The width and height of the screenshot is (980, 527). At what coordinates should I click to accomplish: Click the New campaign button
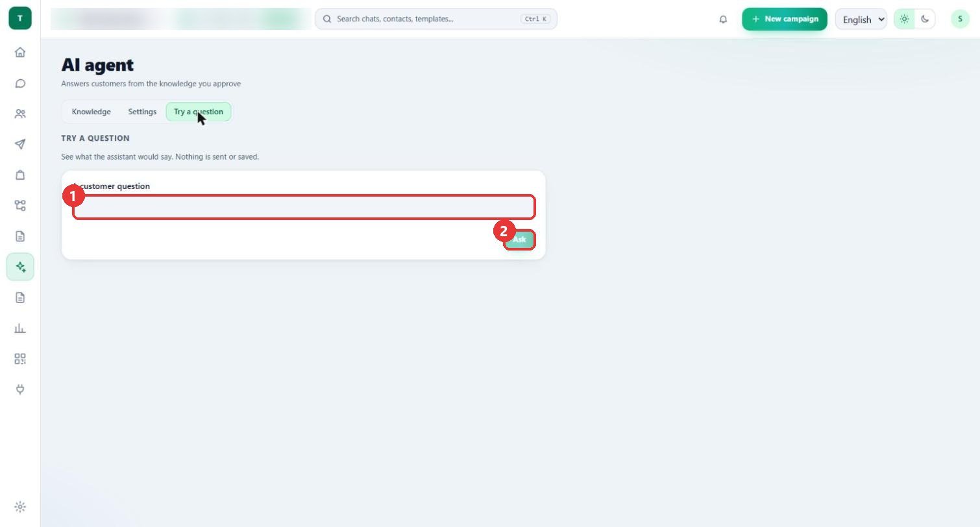tap(785, 19)
